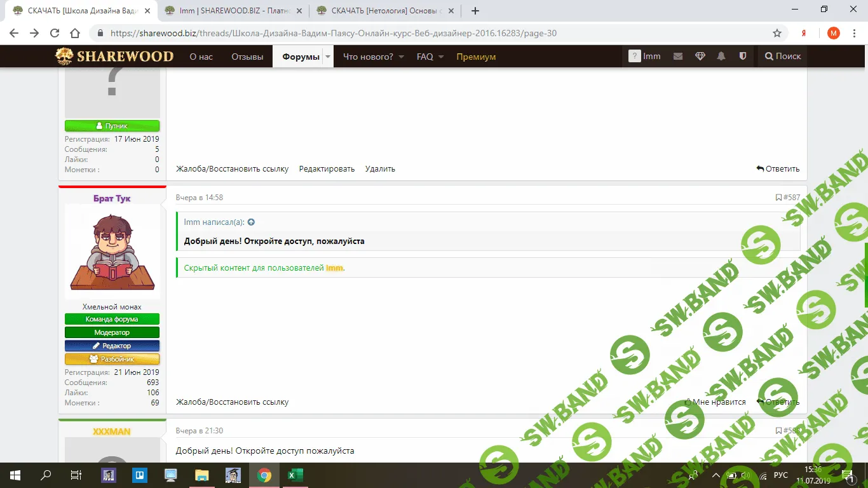Open the Премиум page
868x488 pixels.
(476, 57)
